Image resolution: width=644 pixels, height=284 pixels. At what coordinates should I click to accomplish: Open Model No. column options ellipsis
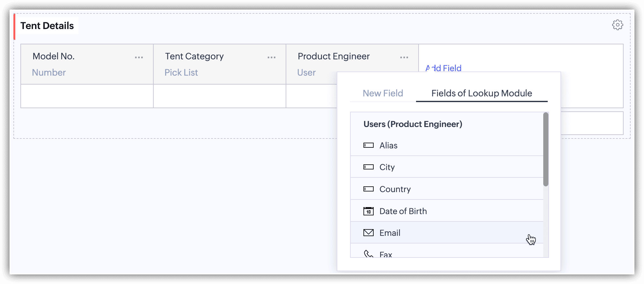139,57
